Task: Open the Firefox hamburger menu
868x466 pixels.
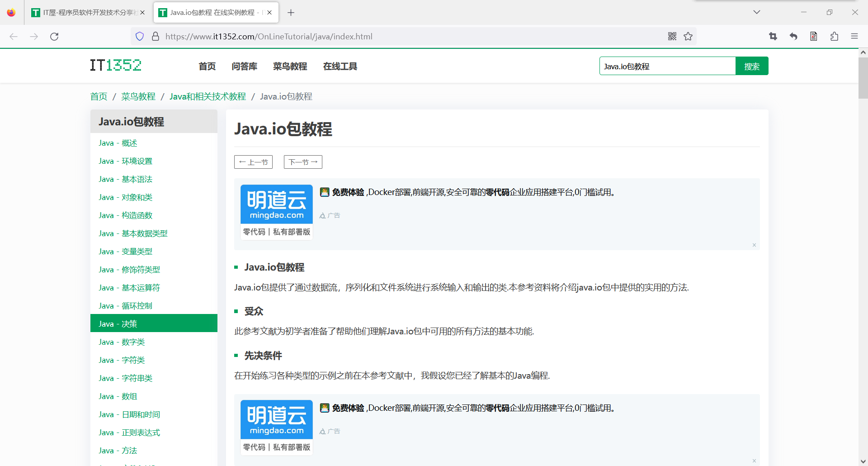Action: click(854, 36)
